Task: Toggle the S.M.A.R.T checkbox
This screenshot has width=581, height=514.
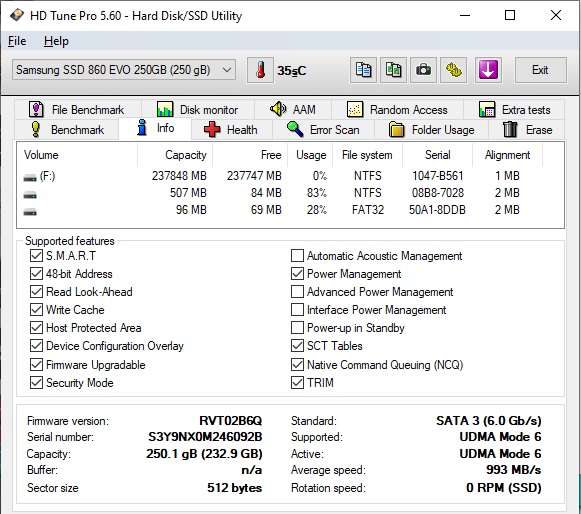Action: click(36, 256)
